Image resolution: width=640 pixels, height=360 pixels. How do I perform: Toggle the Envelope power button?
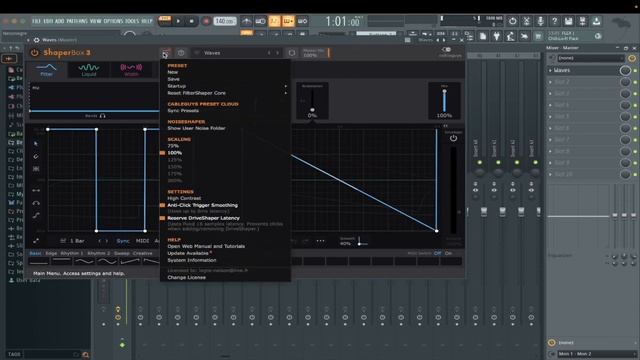[x=453, y=138]
